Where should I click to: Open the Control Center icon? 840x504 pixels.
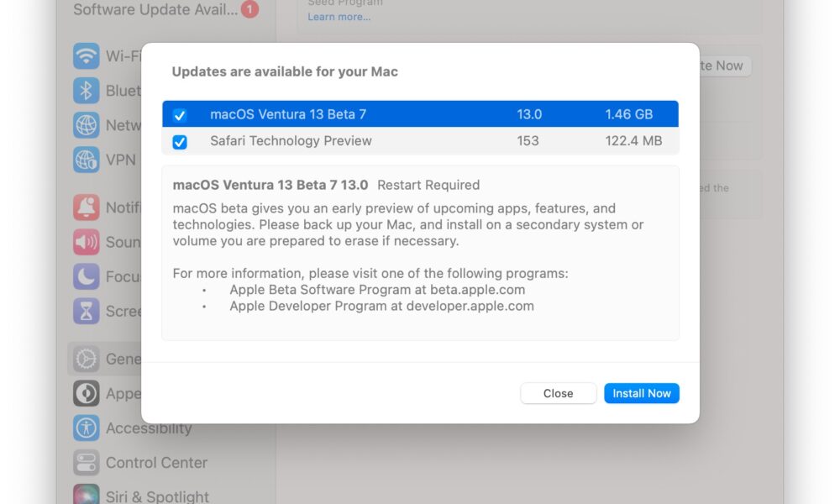tap(87, 463)
